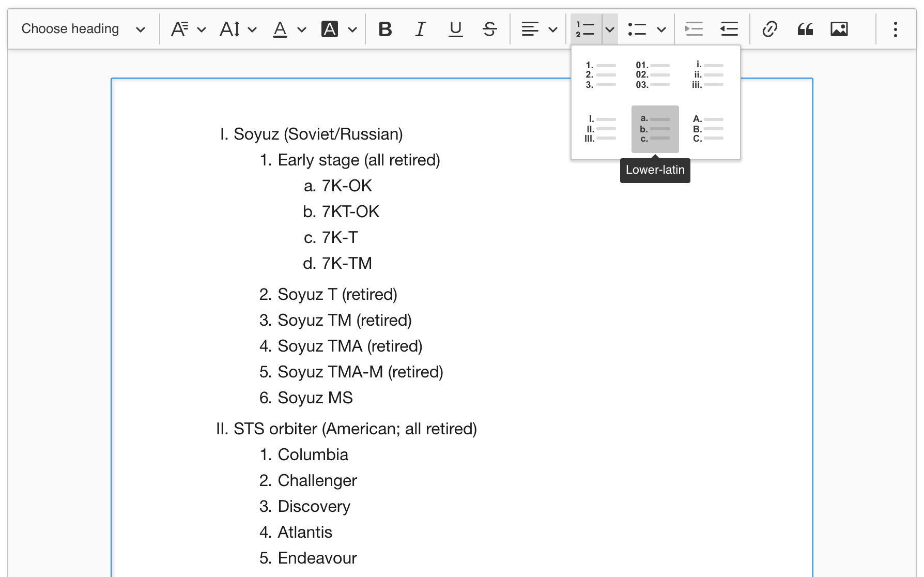Image resolution: width=924 pixels, height=577 pixels.
Task: Toggle underline formatting
Action: pos(455,29)
